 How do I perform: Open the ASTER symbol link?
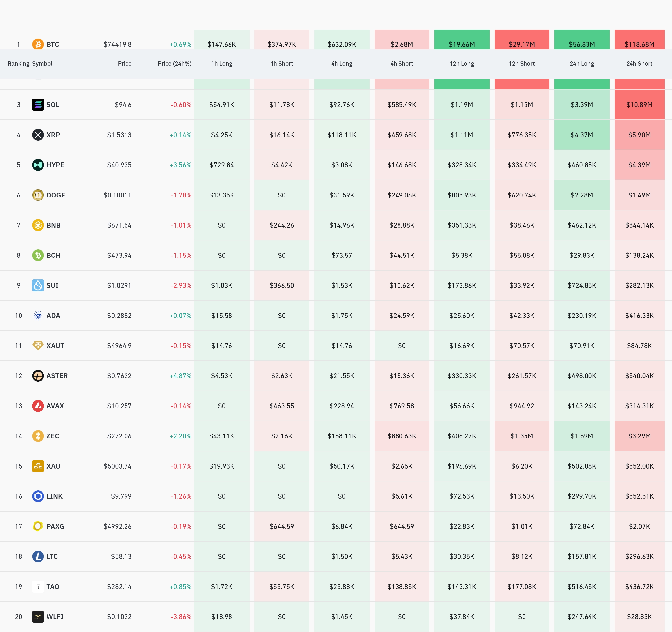(57, 375)
